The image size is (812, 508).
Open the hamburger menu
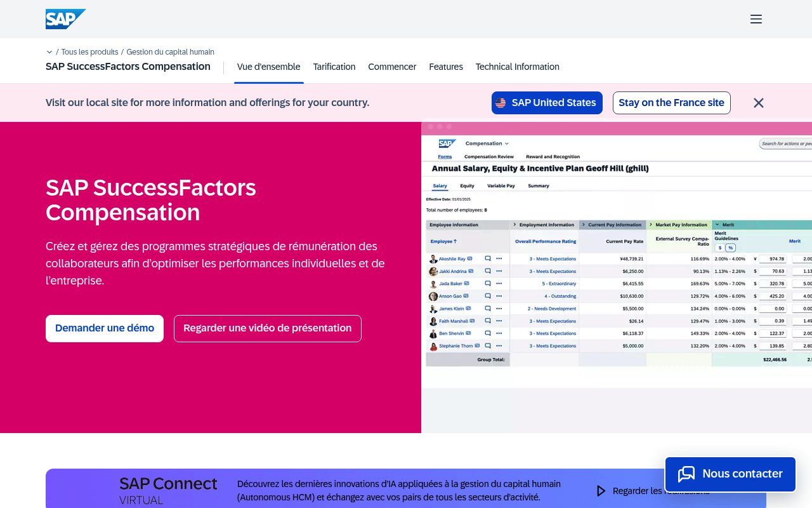click(x=756, y=19)
